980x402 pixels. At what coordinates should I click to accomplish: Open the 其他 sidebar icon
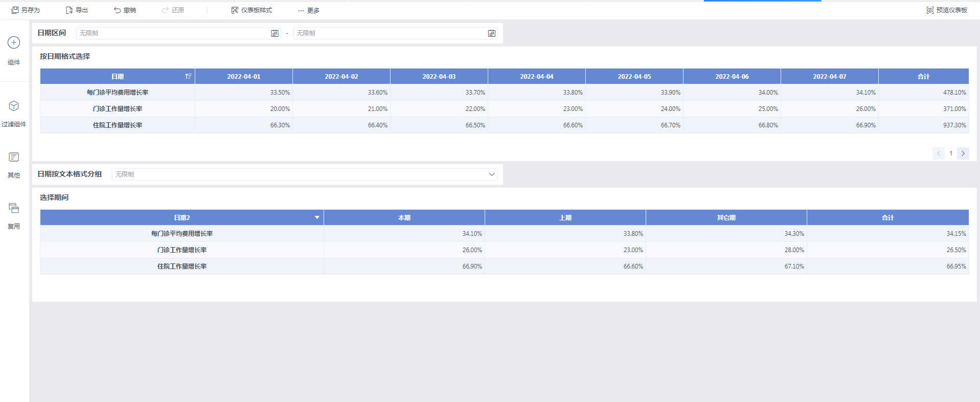pos(14,157)
